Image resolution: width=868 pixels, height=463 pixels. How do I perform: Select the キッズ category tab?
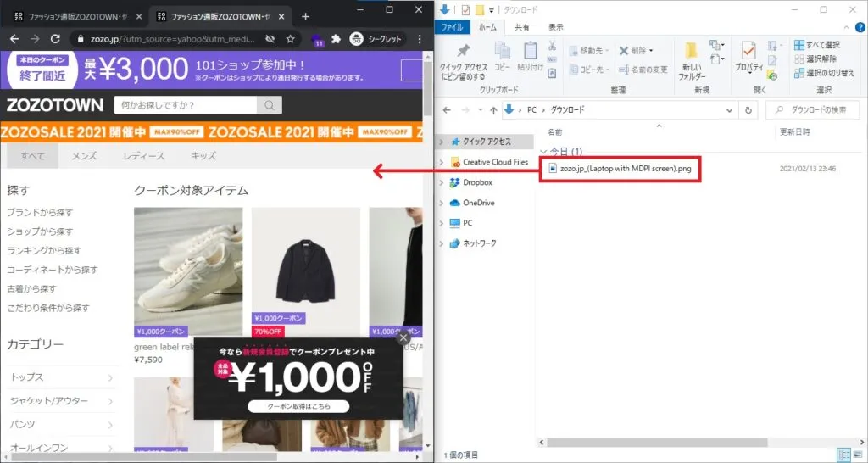[x=203, y=156]
